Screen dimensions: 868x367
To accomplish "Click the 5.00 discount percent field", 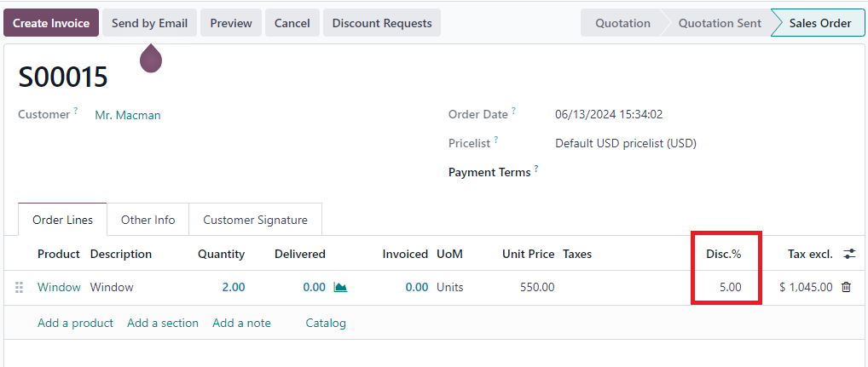I will point(726,288).
